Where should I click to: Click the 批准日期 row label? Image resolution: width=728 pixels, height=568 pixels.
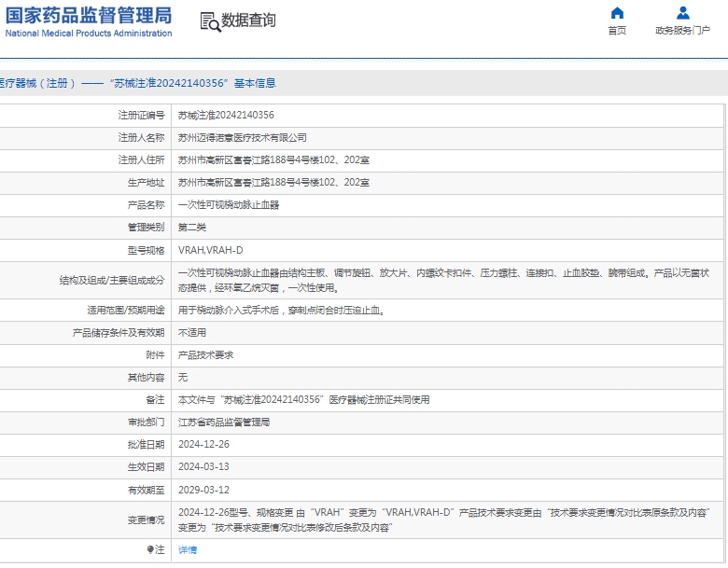point(146,445)
